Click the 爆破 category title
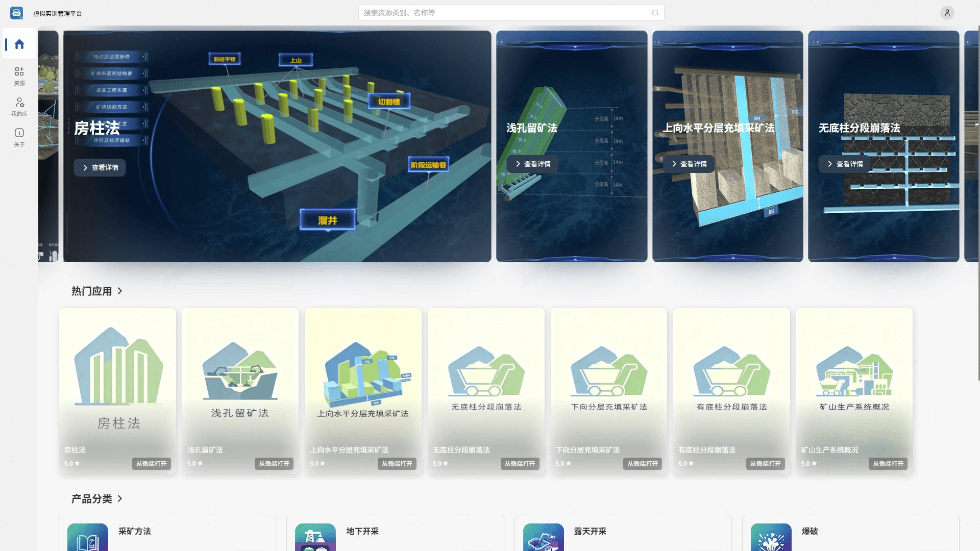Image resolution: width=980 pixels, height=551 pixels. coord(810,531)
